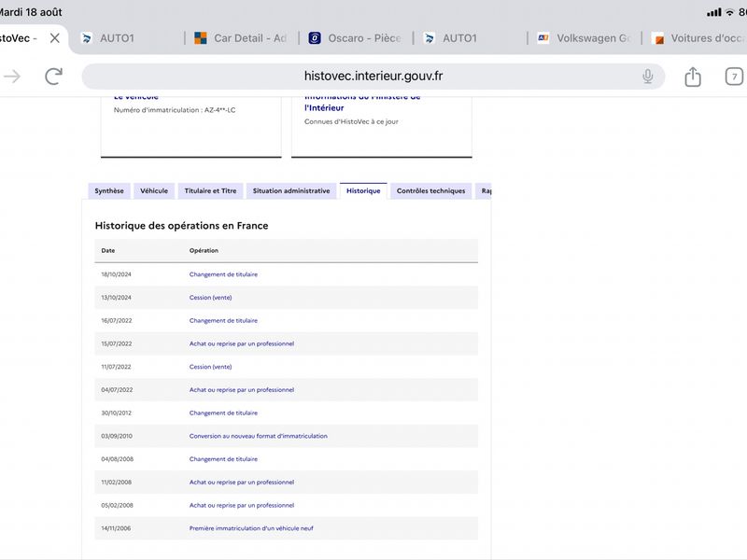Open the share sheet icon

[693, 77]
